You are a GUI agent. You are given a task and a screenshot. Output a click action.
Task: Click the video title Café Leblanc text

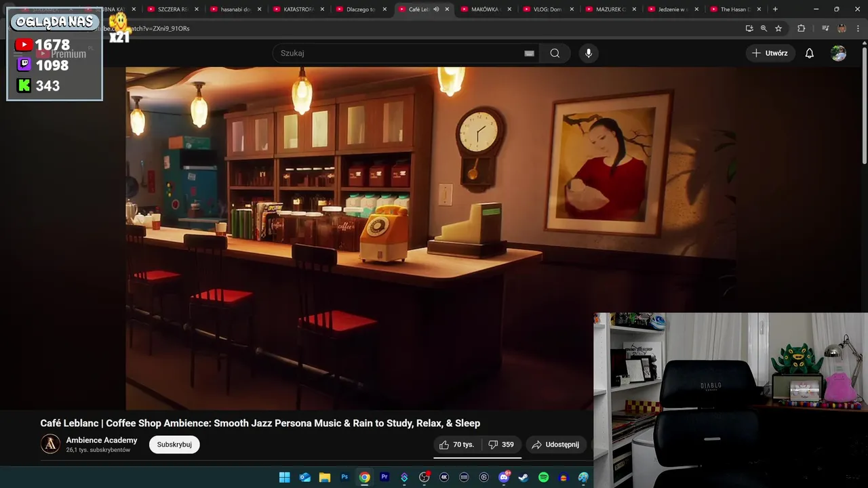click(x=260, y=423)
